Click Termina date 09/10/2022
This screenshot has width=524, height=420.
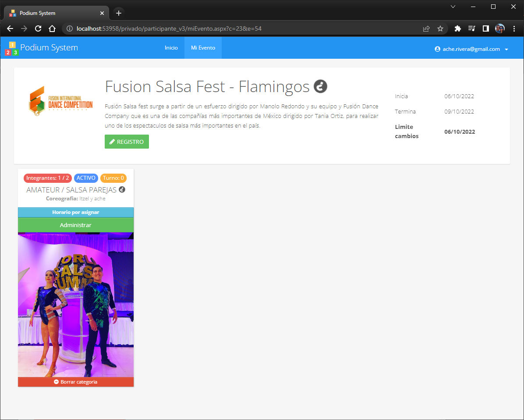[x=459, y=112]
